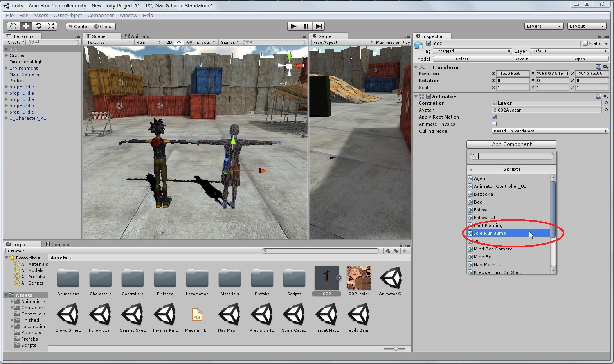This screenshot has height=364, width=614.
Task: Select the Move tool
Action: coord(26,26)
